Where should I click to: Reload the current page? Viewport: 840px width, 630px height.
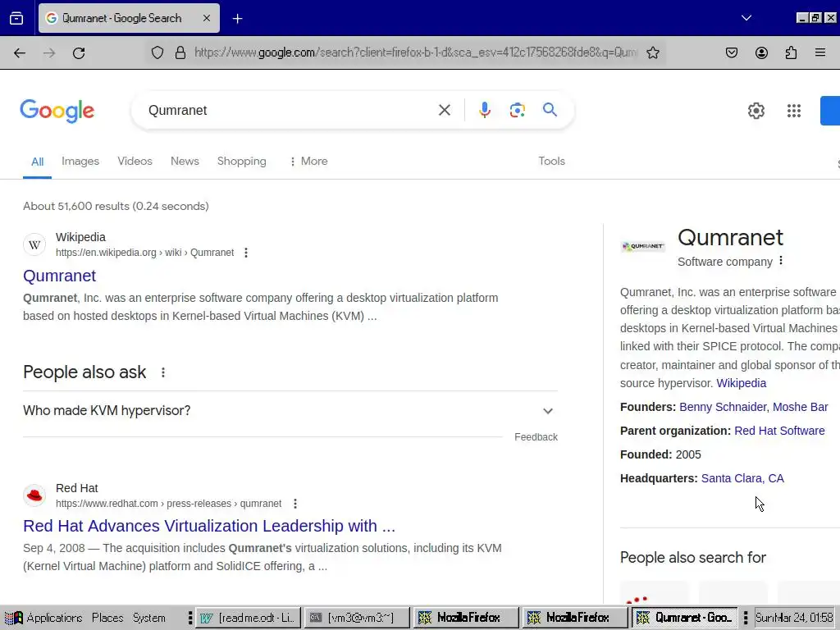[79, 52]
